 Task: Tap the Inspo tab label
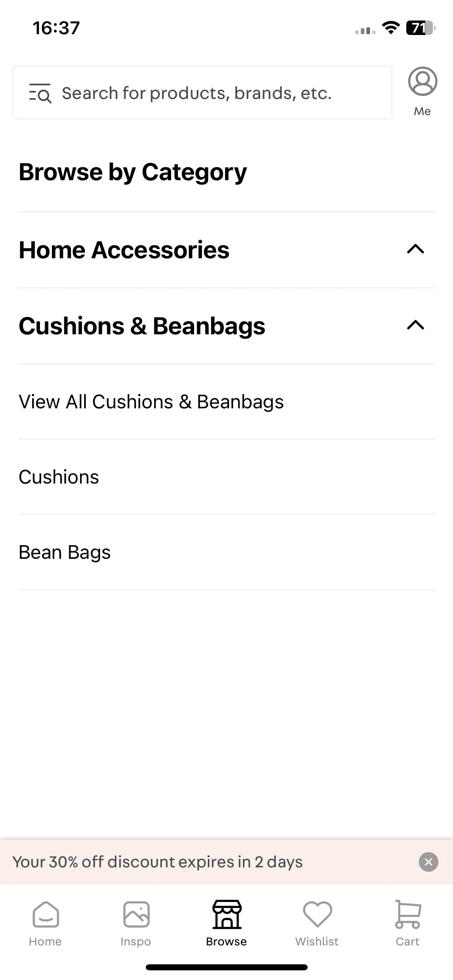[x=136, y=942]
